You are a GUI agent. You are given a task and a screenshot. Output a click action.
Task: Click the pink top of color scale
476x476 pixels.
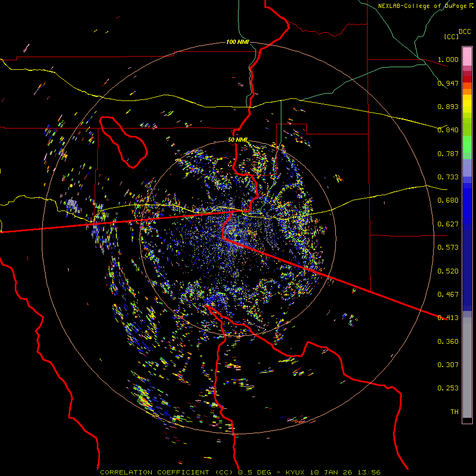[467, 56]
